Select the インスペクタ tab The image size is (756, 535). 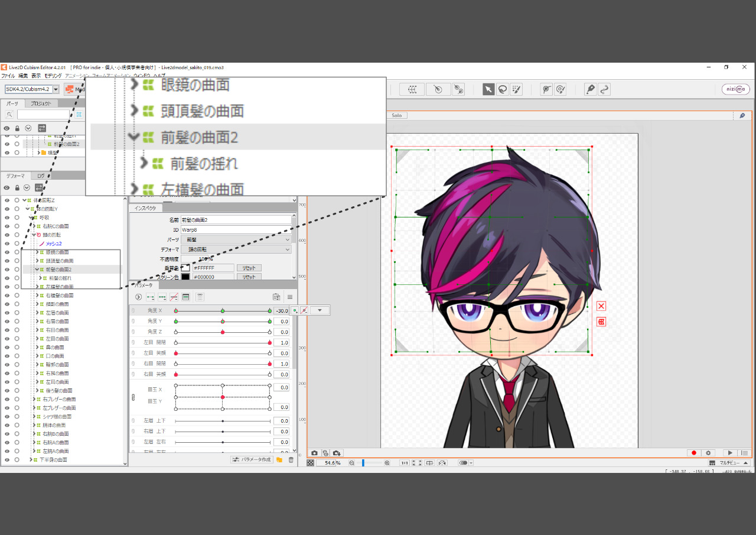(x=145, y=208)
